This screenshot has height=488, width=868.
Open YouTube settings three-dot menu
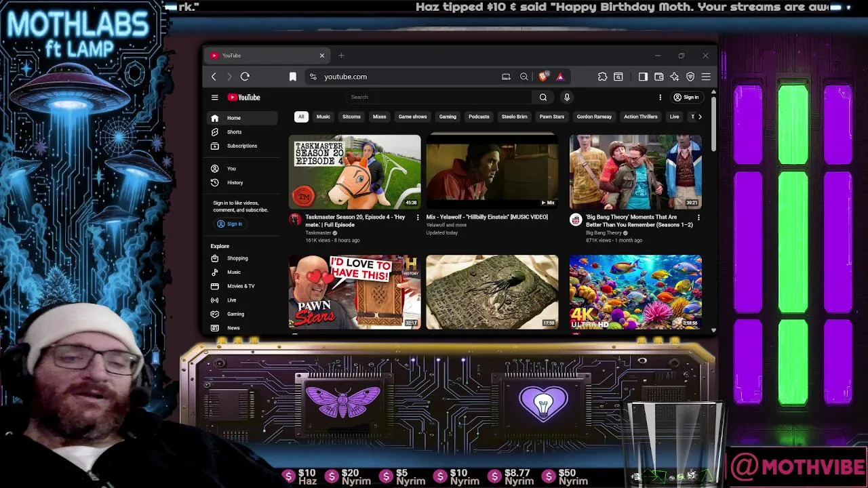point(660,97)
